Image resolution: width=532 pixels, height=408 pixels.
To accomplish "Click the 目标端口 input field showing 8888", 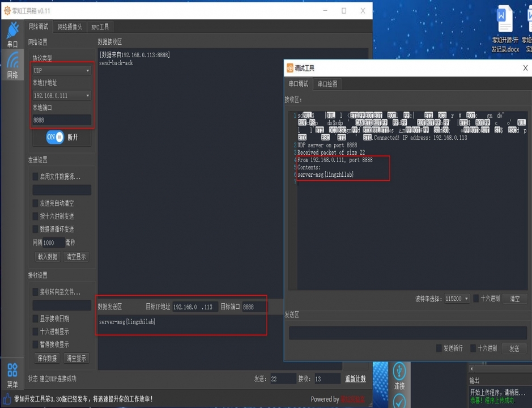I will 254,307.
